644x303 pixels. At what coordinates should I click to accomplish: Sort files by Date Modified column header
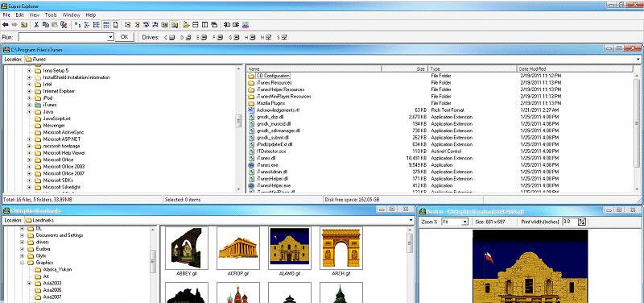pos(575,69)
